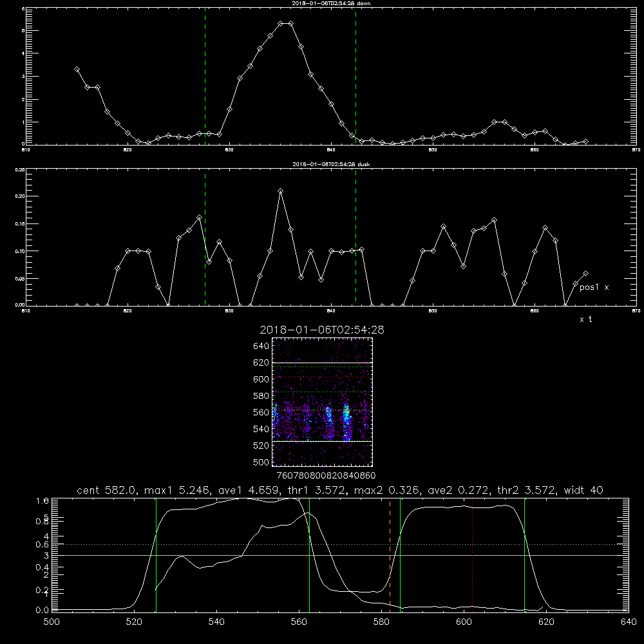Viewport: 644px width, 644px height.
Task: Click y-axis label 520 beside spectrogram
Action: pos(261,446)
